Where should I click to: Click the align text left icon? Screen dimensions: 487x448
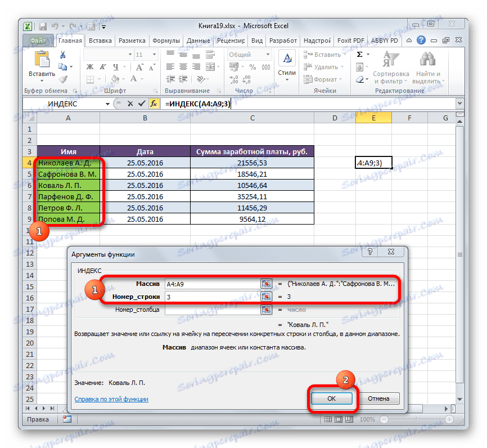170,67
